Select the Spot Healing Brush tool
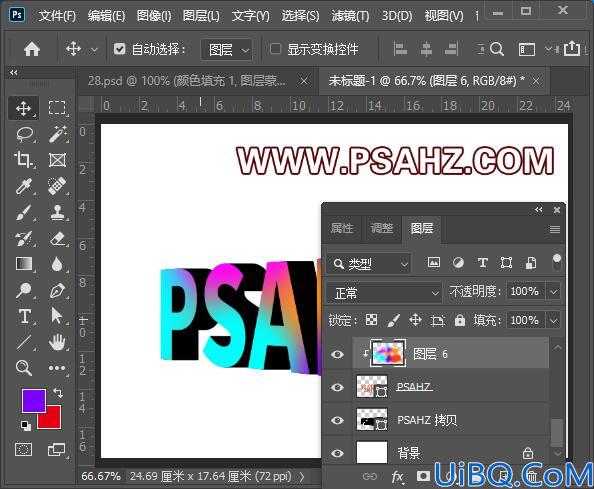 (57, 186)
